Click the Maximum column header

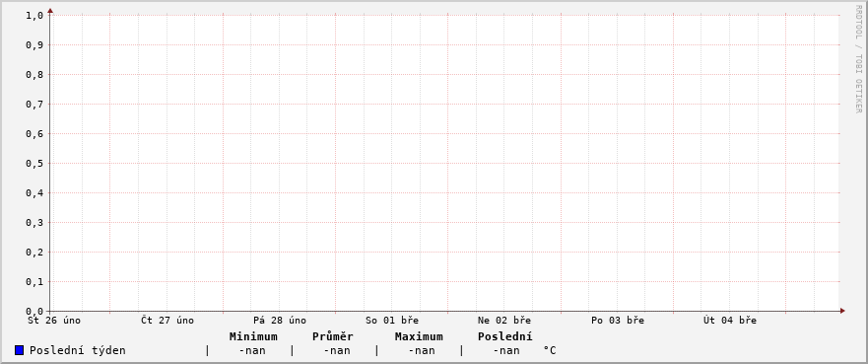[419, 336]
